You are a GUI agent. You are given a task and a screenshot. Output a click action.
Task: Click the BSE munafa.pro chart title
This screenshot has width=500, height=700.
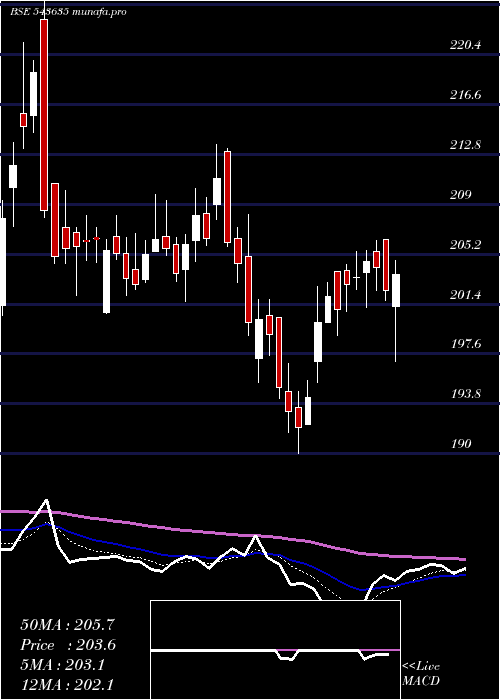pyautogui.click(x=68, y=12)
